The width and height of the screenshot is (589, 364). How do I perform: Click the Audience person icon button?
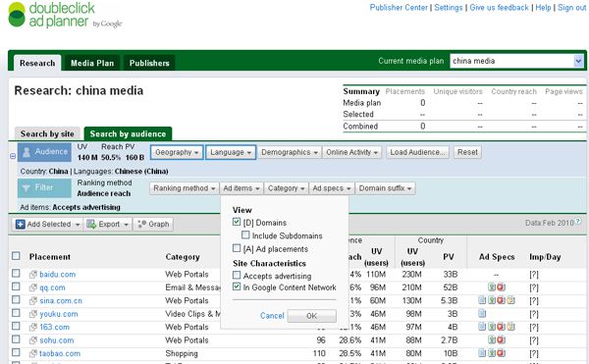44,152
